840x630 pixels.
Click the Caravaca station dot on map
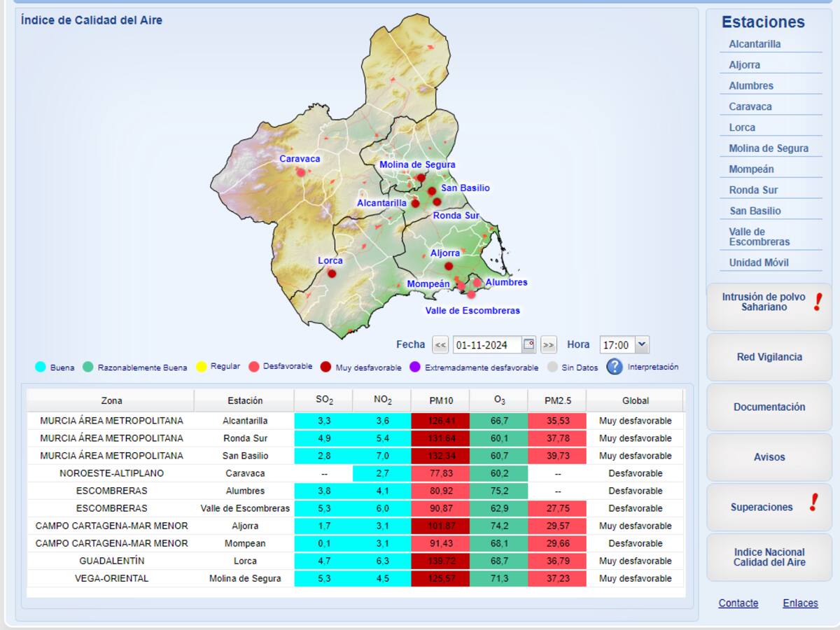tap(301, 172)
